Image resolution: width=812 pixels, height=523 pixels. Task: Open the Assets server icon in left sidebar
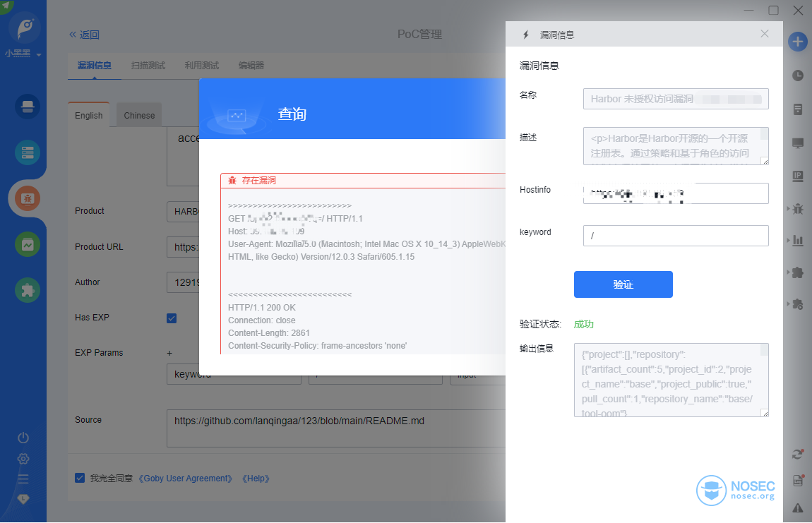tap(28, 152)
